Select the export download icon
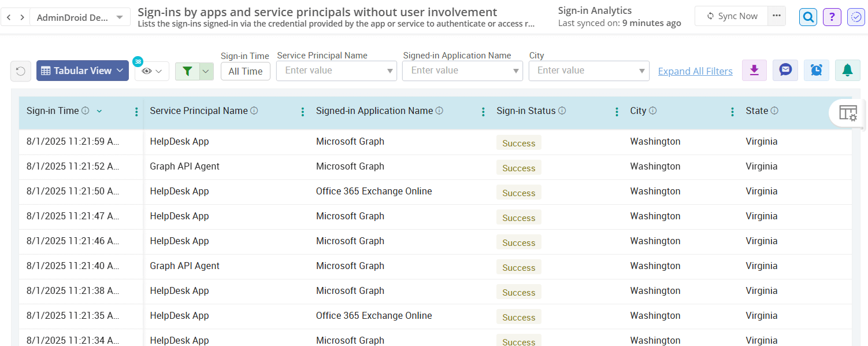 754,69
